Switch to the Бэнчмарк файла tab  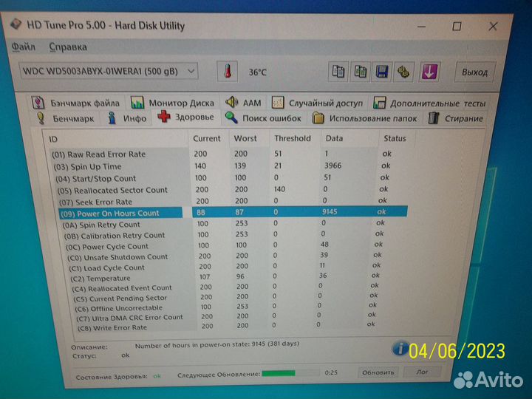click(76, 103)
